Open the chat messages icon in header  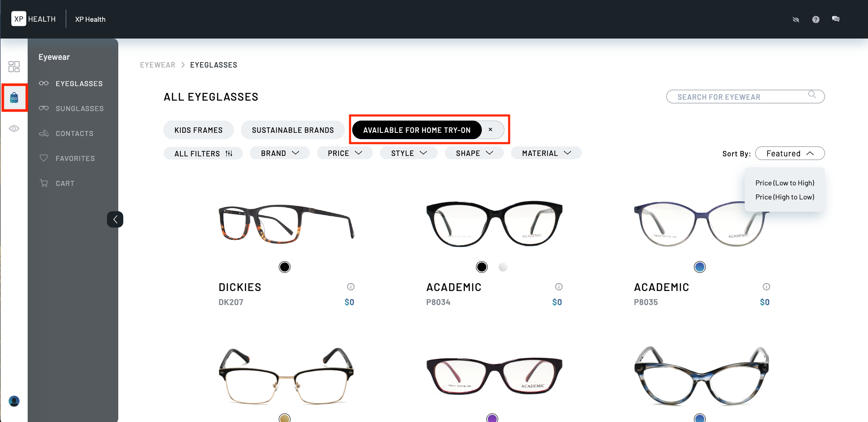pyautogui.click(x=835, y=19)
